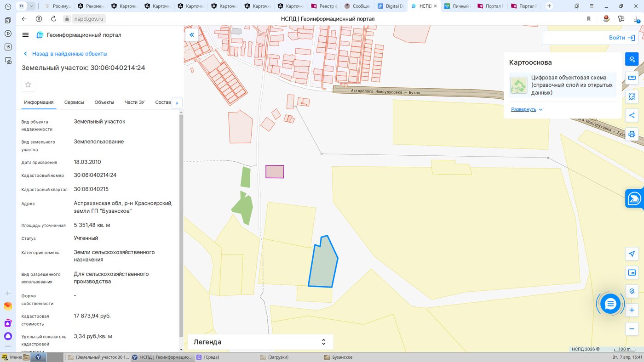
Task: Select the Цифровая объектовая схема basemap thumbnail
Action: tap(519, 85)
